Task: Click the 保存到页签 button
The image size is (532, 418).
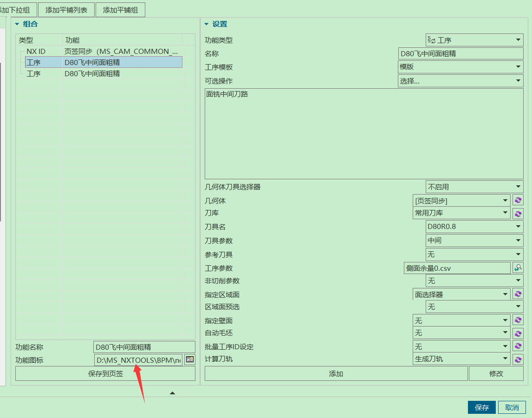Action: 105,373
